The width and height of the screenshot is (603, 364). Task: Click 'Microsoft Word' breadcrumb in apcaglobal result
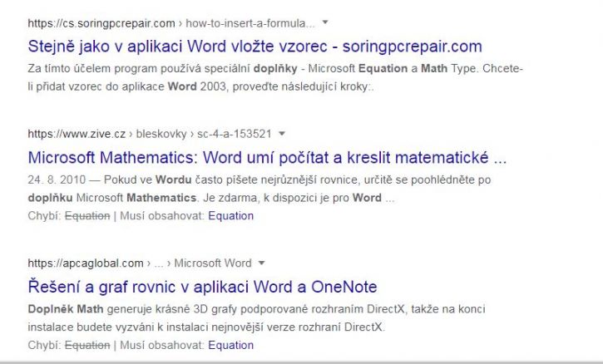(213, 263)
